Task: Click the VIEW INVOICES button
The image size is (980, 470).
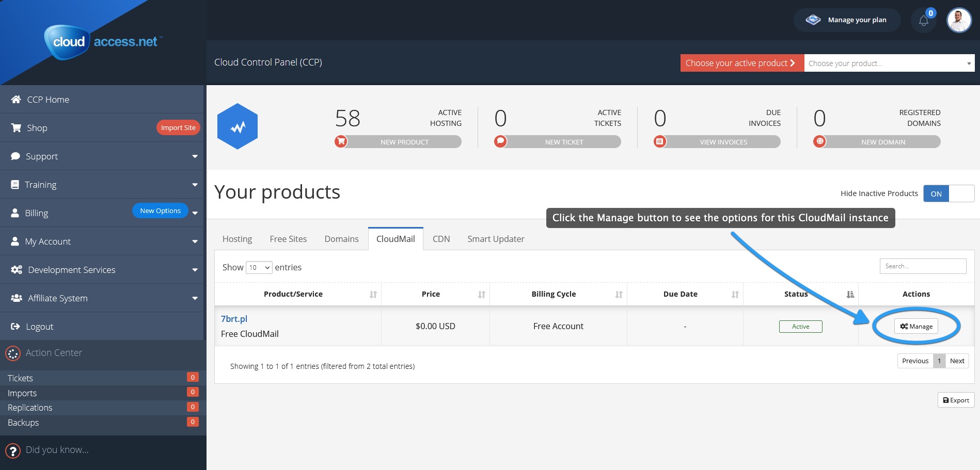Action: click(717, 141)
